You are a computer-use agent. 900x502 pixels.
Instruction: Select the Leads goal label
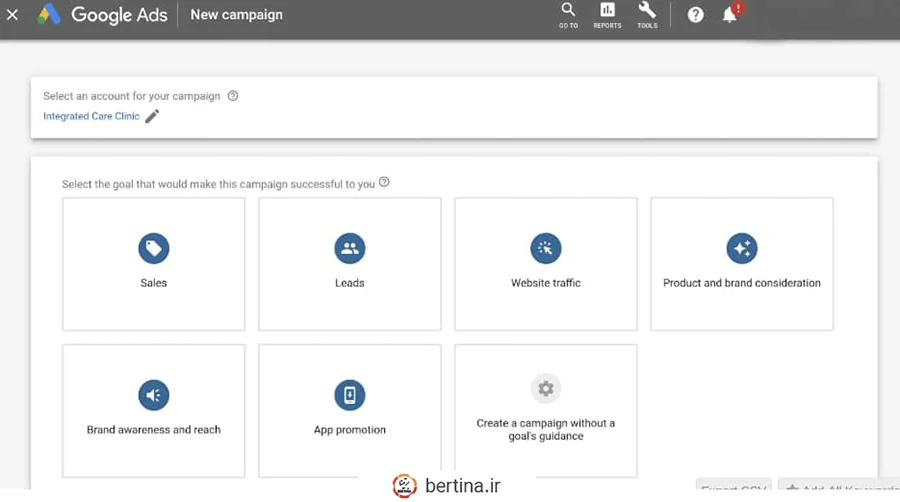349,283
